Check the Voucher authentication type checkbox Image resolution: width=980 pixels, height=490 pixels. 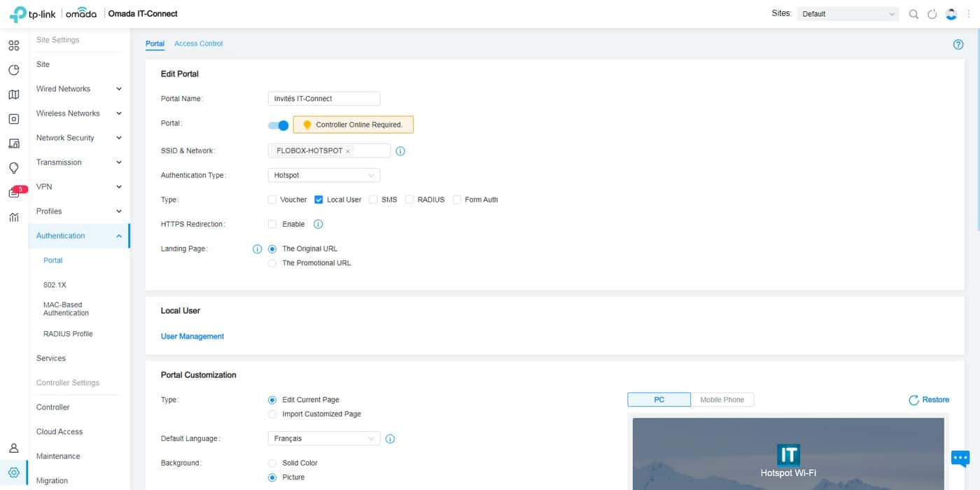tap(272, 199)
